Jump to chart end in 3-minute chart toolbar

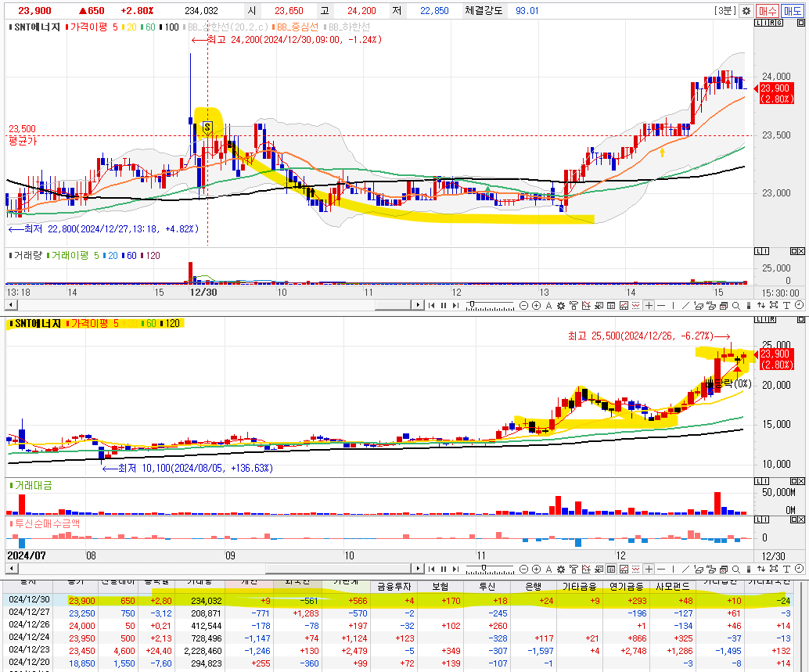[455, 305]
